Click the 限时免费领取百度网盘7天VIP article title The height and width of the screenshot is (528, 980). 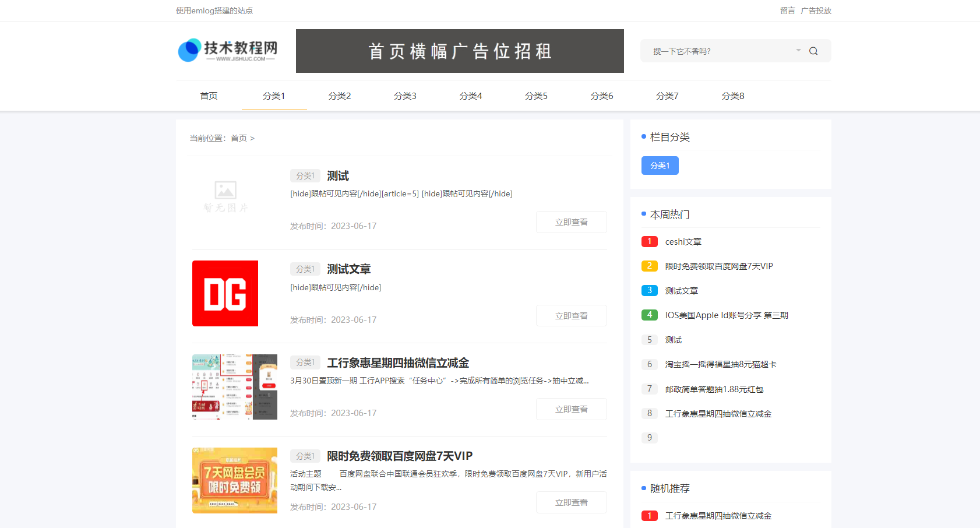(x=399, y=456)
